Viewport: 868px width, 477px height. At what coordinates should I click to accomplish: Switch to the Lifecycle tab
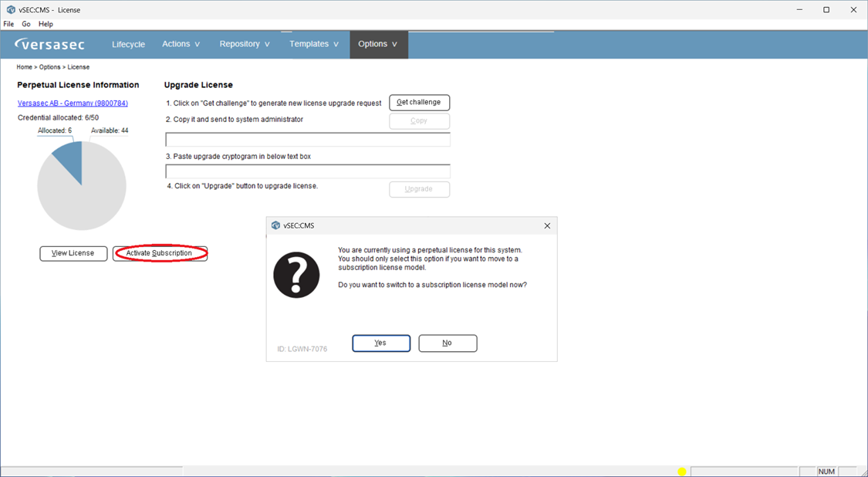tap(128, 44)
